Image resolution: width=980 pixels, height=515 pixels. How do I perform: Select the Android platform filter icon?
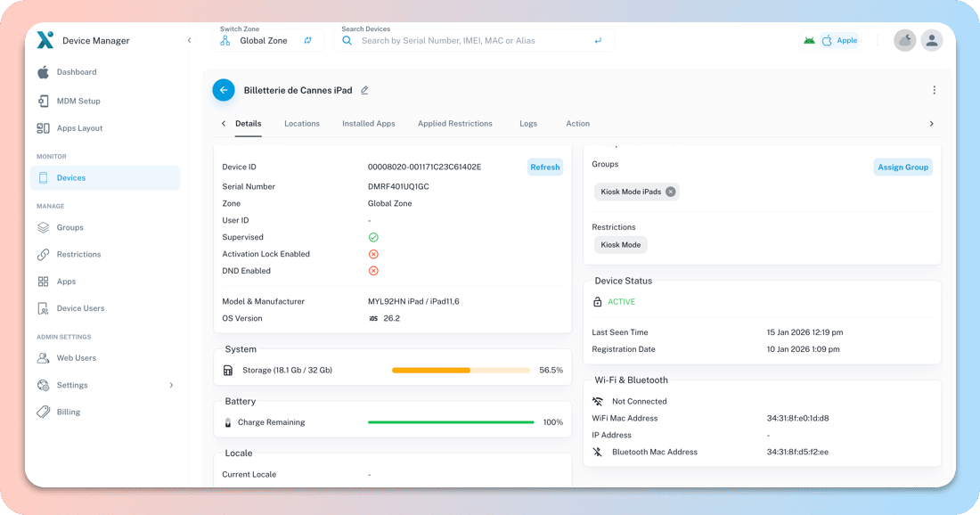tap(808, 40)
